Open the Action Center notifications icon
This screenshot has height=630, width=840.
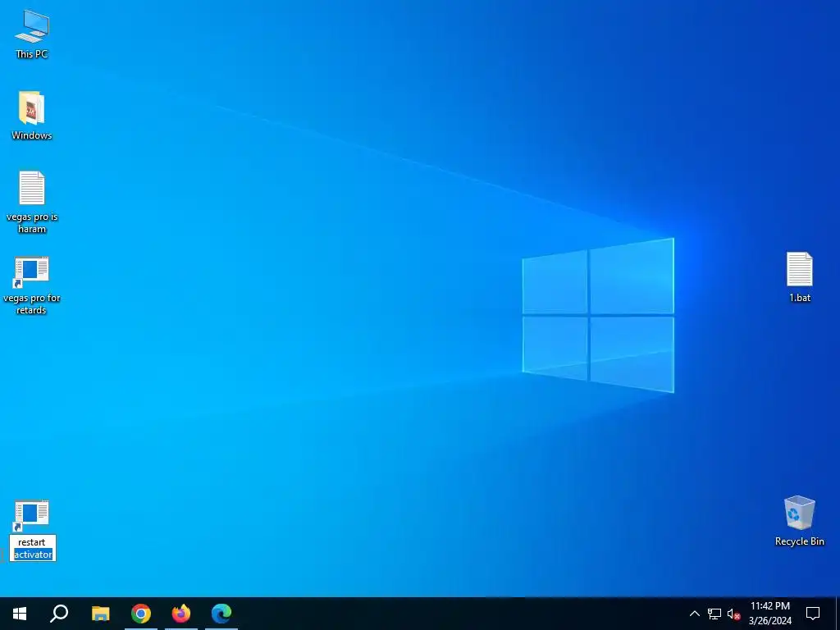(813, 614)
